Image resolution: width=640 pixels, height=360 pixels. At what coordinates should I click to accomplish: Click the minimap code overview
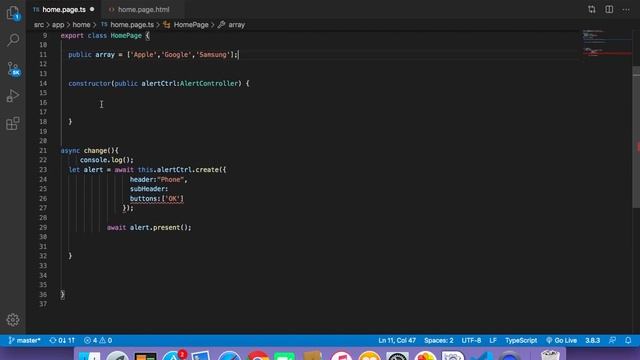[x=606, y=43]
